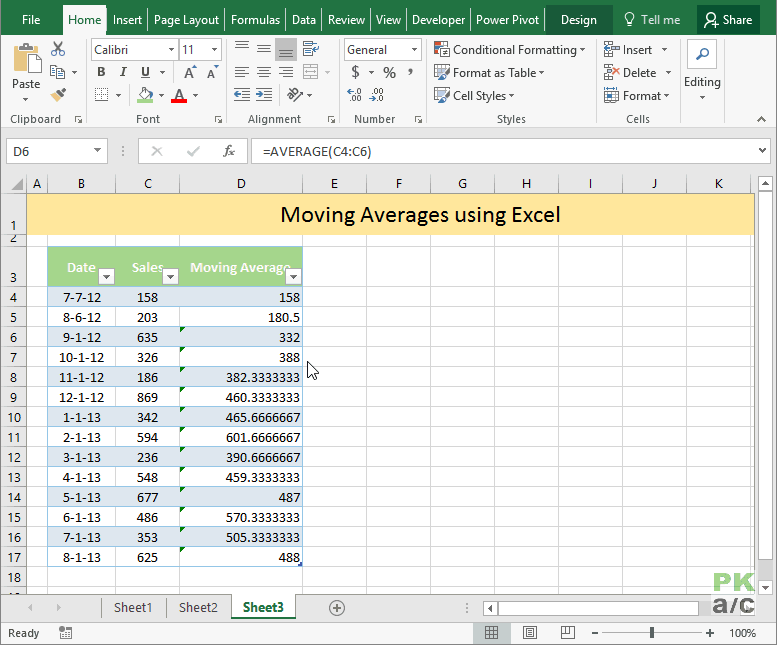Open the Editing group button
This screenshot has height=645, width=777.
702,71
